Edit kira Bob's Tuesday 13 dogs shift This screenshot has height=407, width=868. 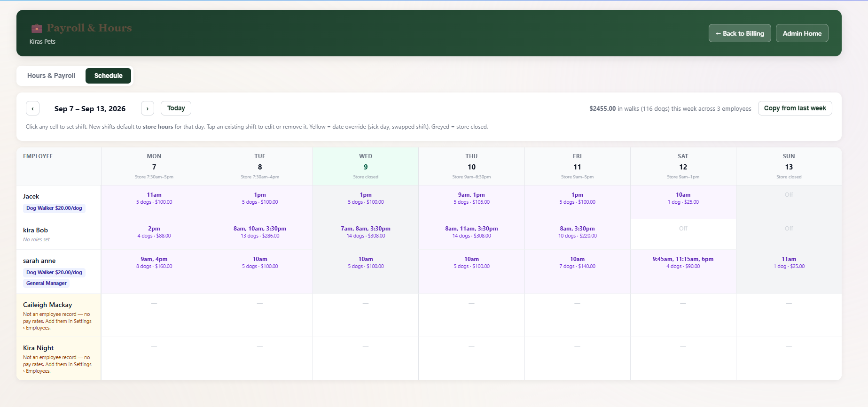[x=260, y=234]
